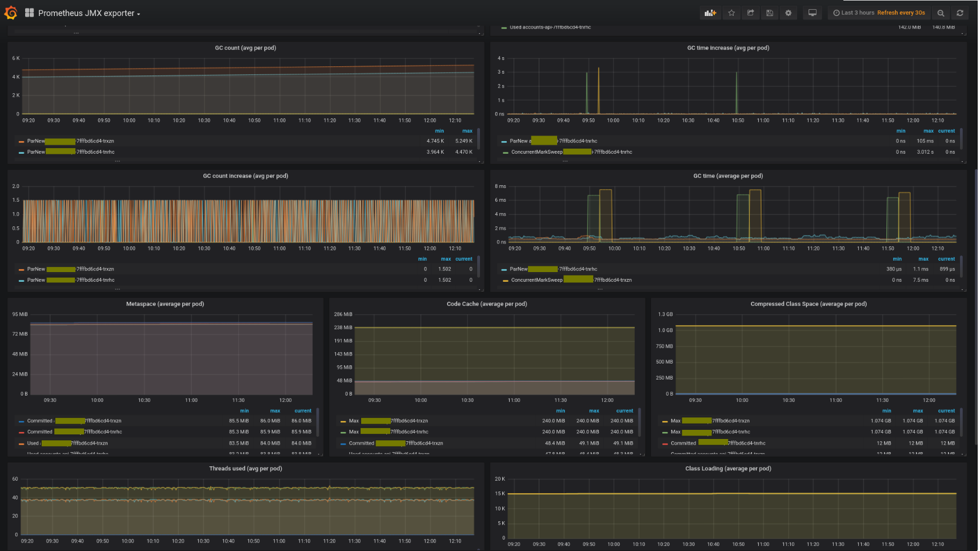The width and height of the screenshot is (980, 551).
Task: Open the Prometheus JMX exporter dashboard dropdown
Action: point(89,13)
